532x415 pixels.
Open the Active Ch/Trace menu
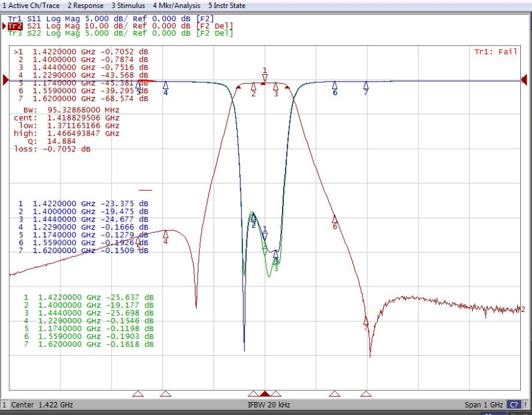pyautogui.click(x=31, y=6)
